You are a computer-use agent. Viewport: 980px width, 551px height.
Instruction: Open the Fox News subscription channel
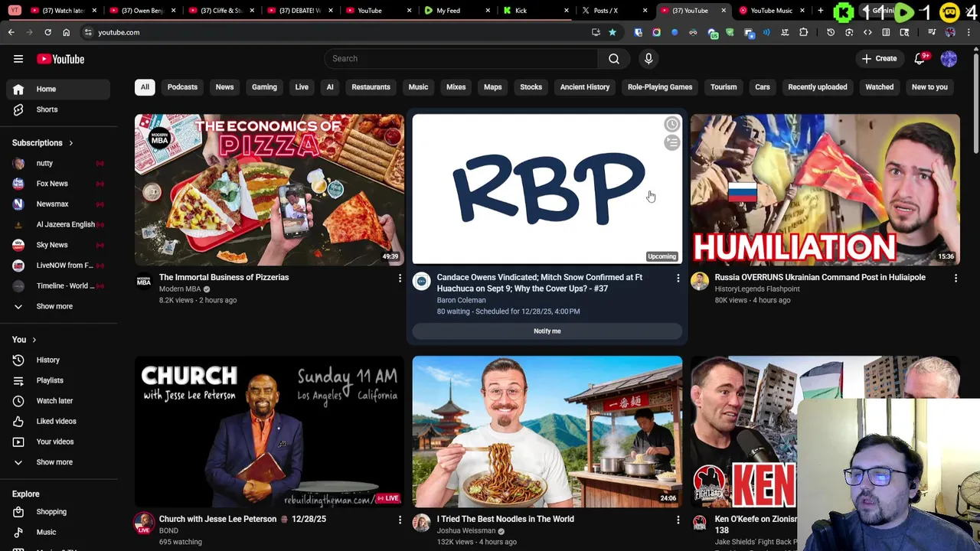coord(58,184)
